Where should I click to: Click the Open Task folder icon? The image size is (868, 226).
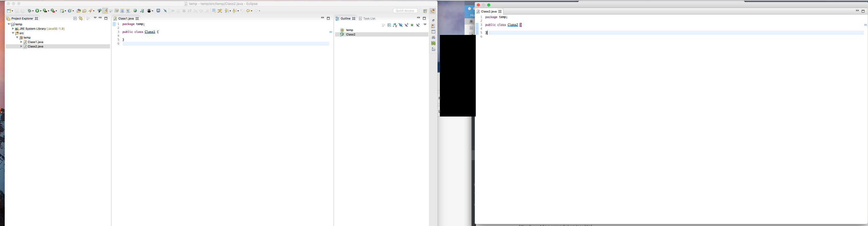point(84,11)
